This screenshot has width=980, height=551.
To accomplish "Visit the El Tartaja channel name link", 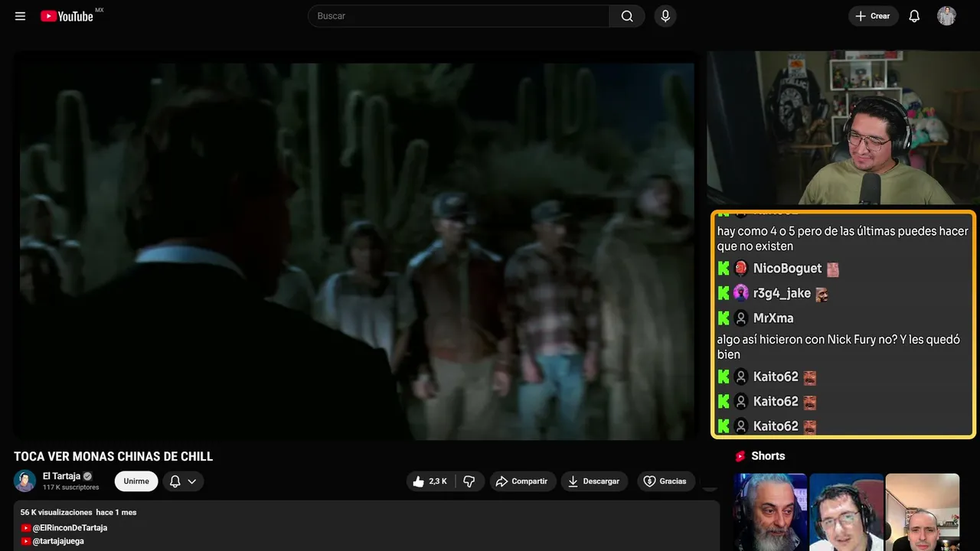I will (61, 476).
